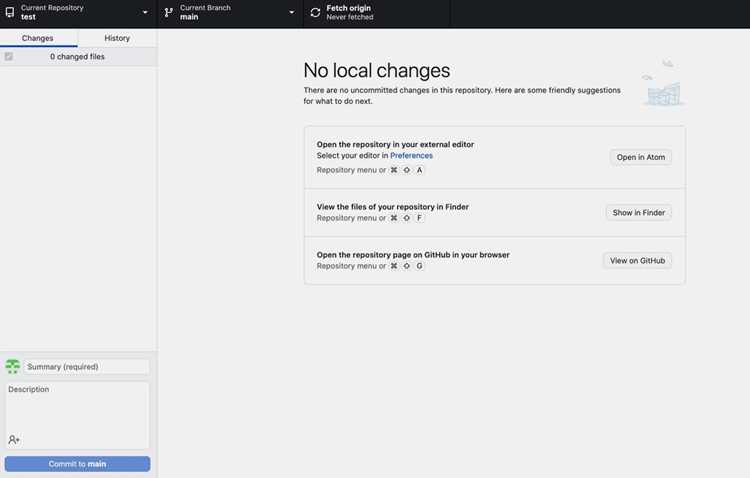Open the Preferences link

pos(411,156)
